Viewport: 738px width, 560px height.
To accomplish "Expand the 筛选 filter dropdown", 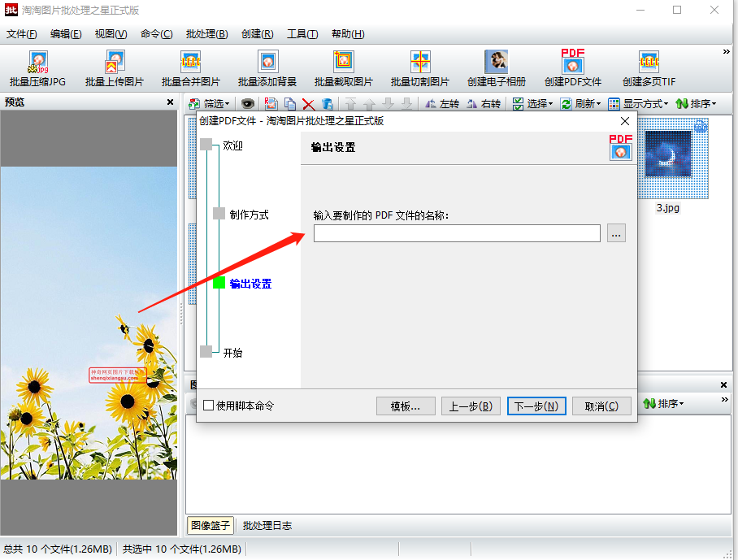I will [x=210, y=104].
